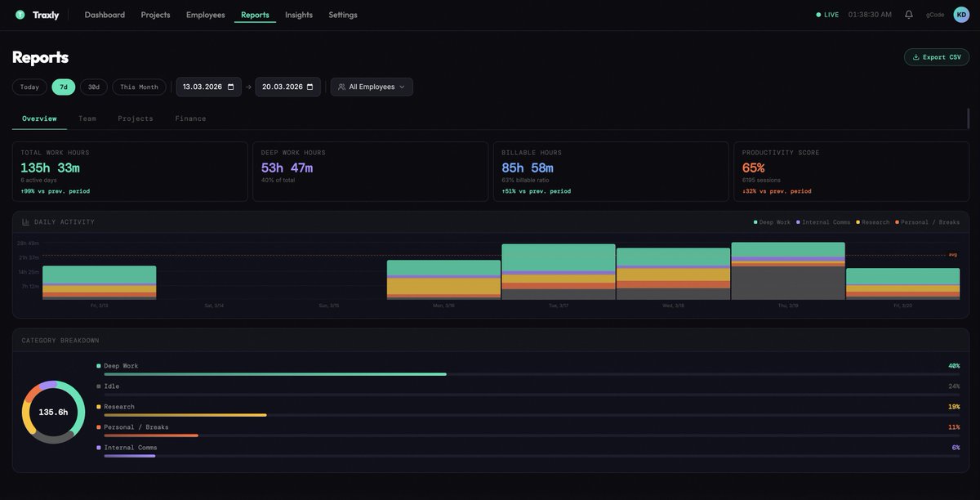Click the Internal Comms progress bar
The image size is (980, 500).
532,456
